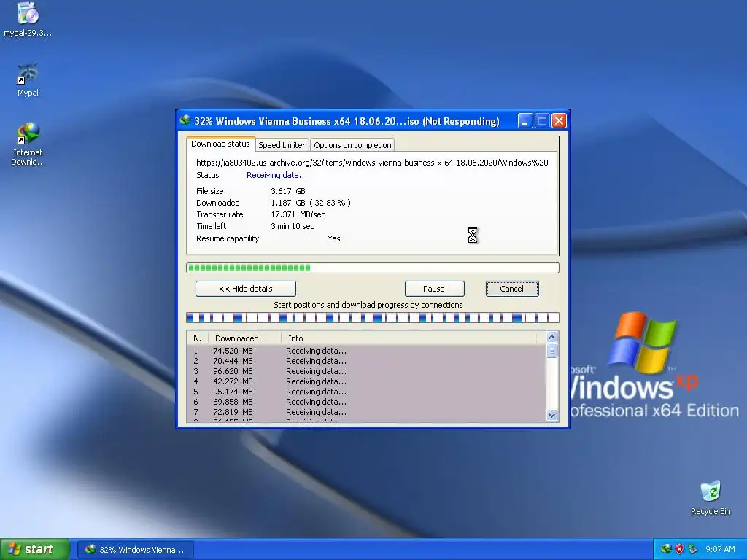Select the Mypal browser desktop shortcut
This screenshot has height=560, width=747.
click(28, 79)
